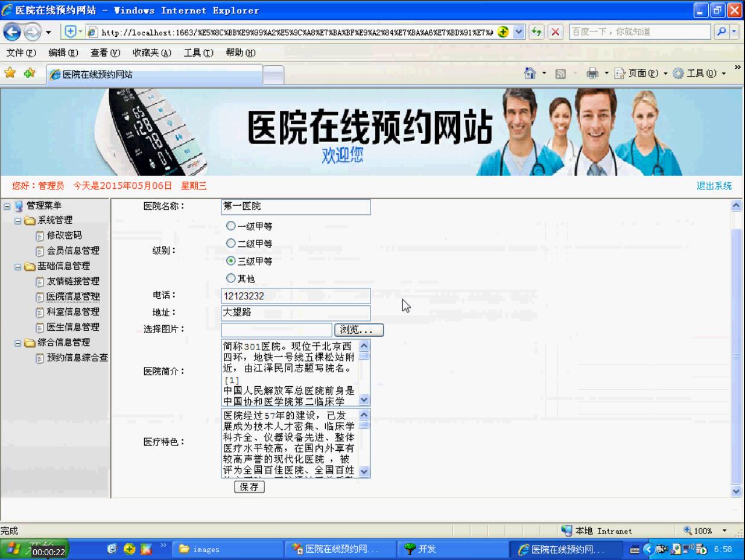
Task: Open the 收藏夹 menu
Action: coord(152,53)
